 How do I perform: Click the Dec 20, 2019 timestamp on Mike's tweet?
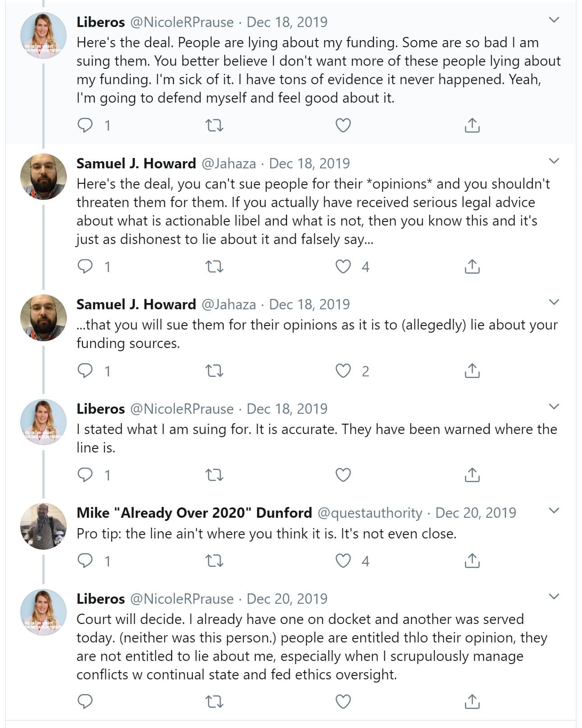[x=476, y=513]
